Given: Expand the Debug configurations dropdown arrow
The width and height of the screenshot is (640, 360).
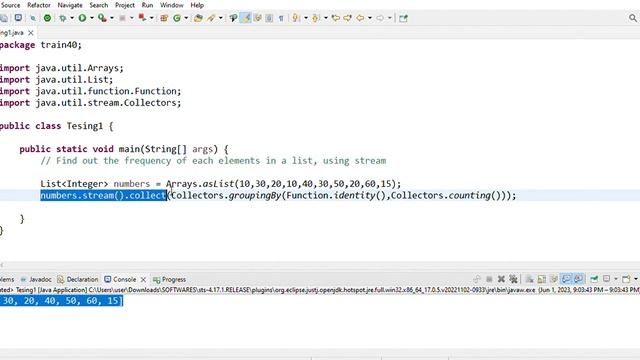Looking at the screenshot, I should (72, 18).
